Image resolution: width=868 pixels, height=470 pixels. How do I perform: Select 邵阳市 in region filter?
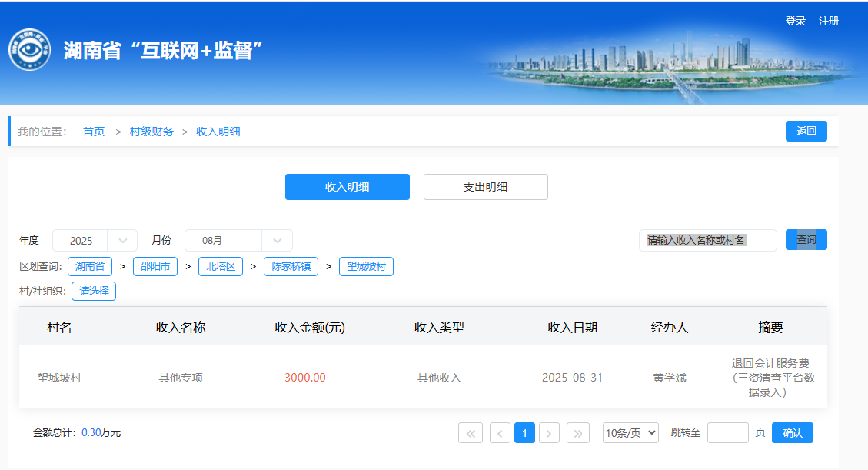pyautogui.click(x=155, y=267)
